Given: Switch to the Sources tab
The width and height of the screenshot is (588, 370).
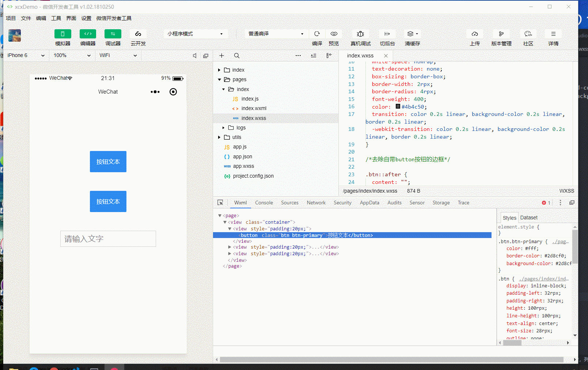Looking at the screenshot, I should point(289,203).
